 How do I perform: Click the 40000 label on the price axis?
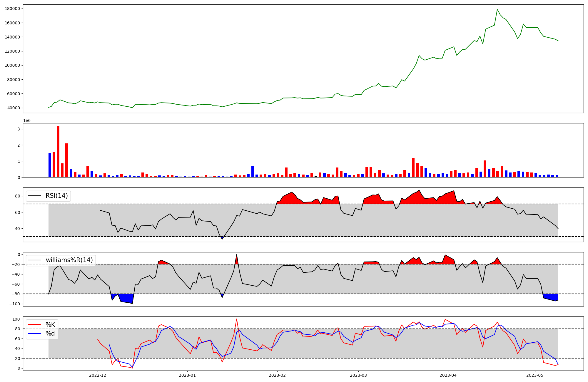click(x=14, y=108)
